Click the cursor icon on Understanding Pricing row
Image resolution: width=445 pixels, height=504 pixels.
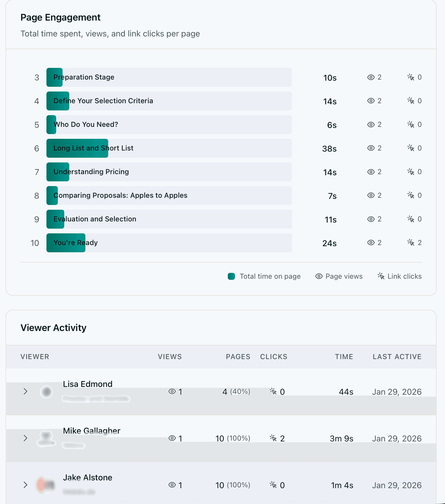pos(411,172)
